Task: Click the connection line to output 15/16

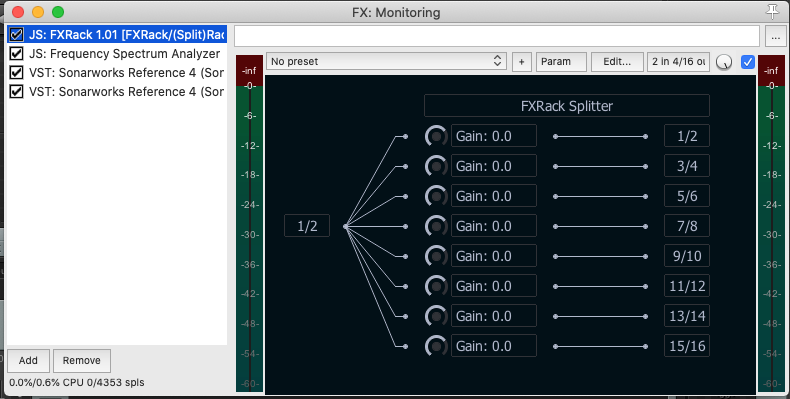Action: (x=601, y=347)
